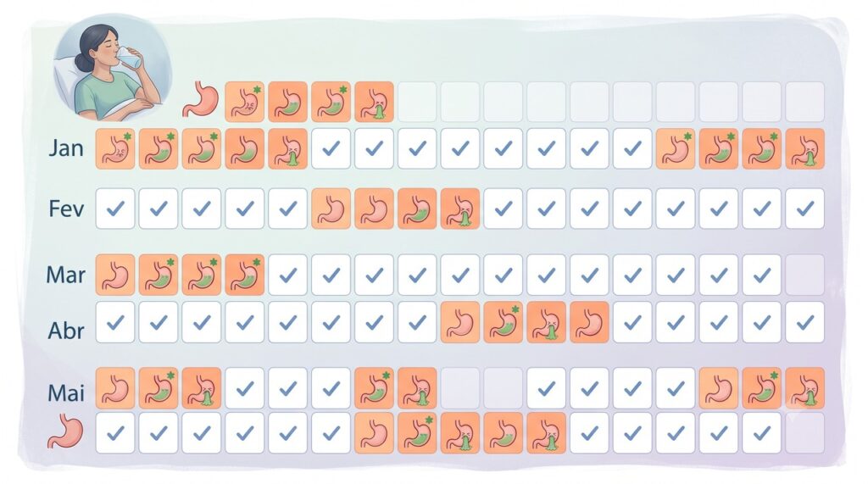This screenshot has width=868, height=484.
Task: Select the red stomach icon at bottom left
Action: pos(65,432)
